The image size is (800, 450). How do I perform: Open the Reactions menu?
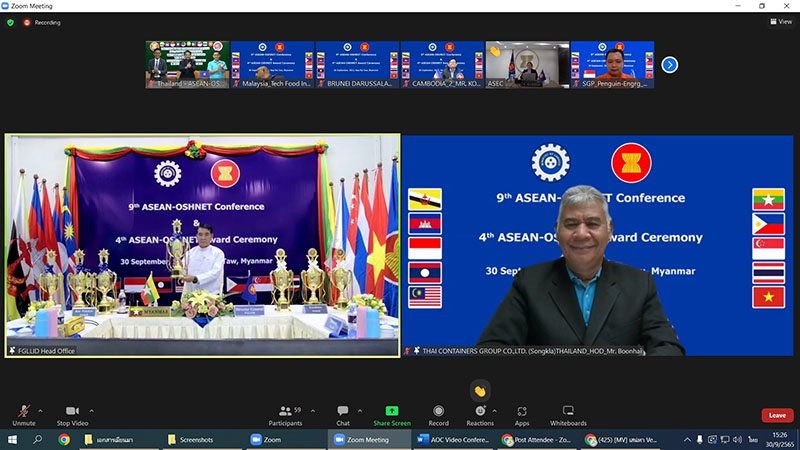480,414
